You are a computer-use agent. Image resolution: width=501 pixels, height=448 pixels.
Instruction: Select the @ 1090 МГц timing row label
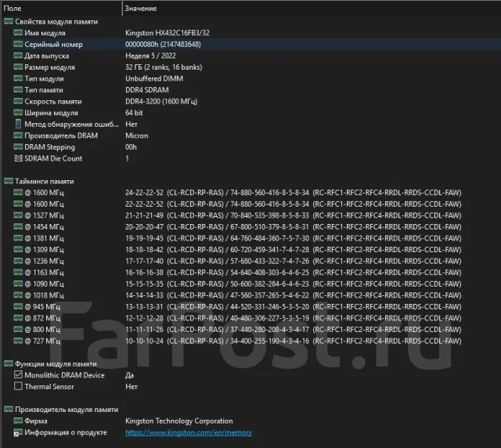(44, 284)
